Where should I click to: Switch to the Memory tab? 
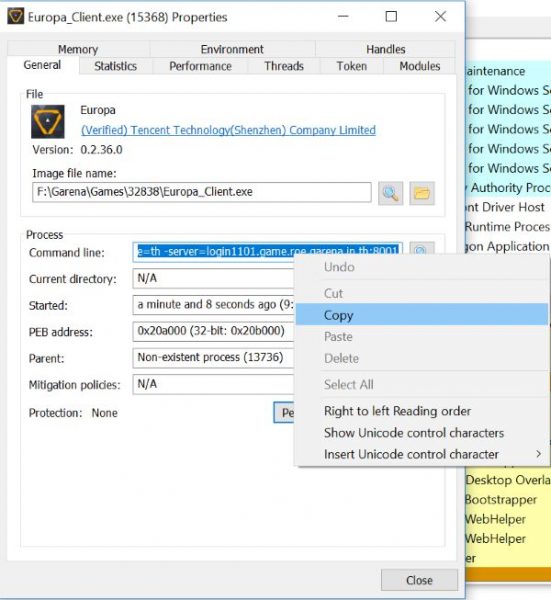click(78, 49)
